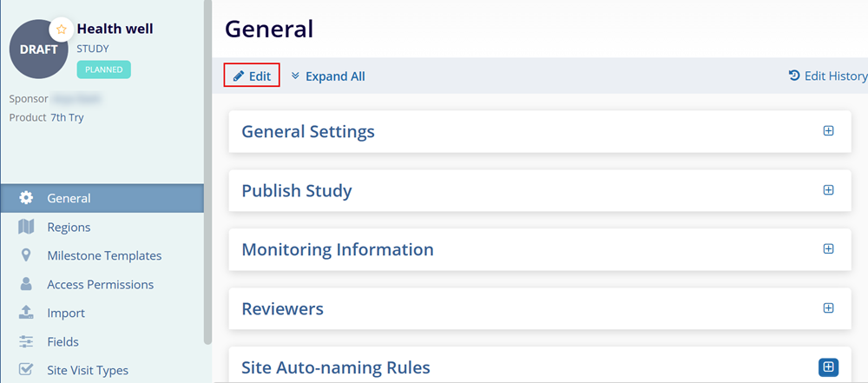Click the DRAFT study avatar
Viewport: 868px width, 383px height.
point(38,50)
